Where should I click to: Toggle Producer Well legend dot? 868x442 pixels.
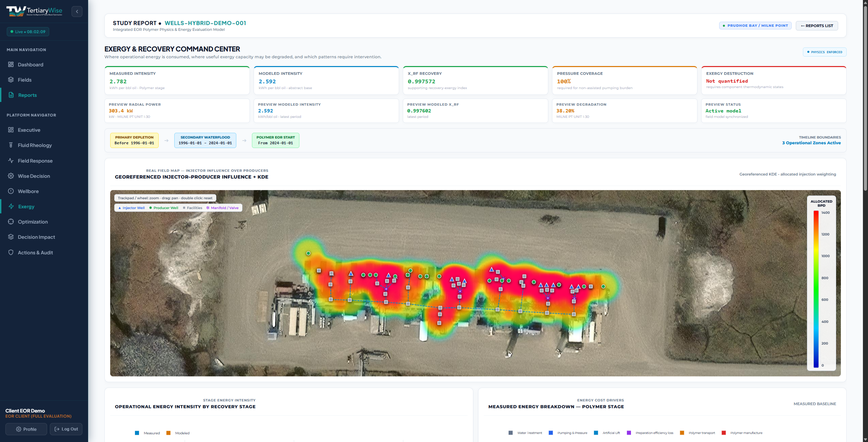click(151, 208)
